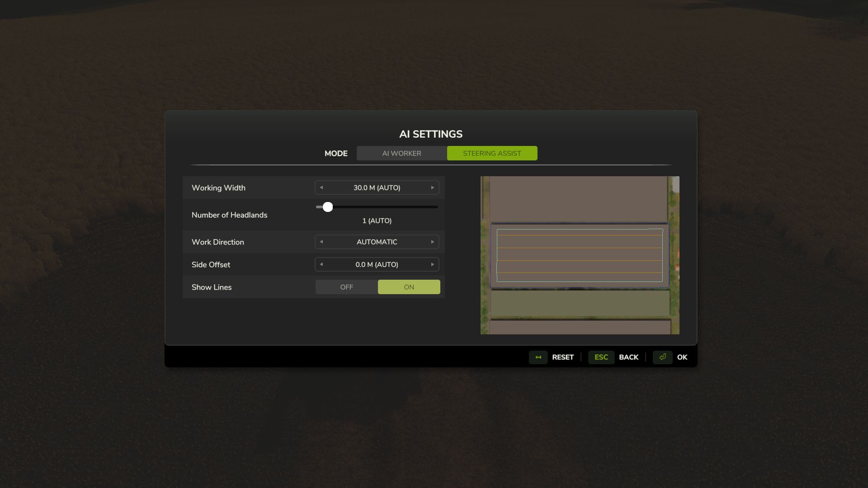Screen dimensions: 868x488
Task: Click the RESET button
Action: (x=563, y=357)
